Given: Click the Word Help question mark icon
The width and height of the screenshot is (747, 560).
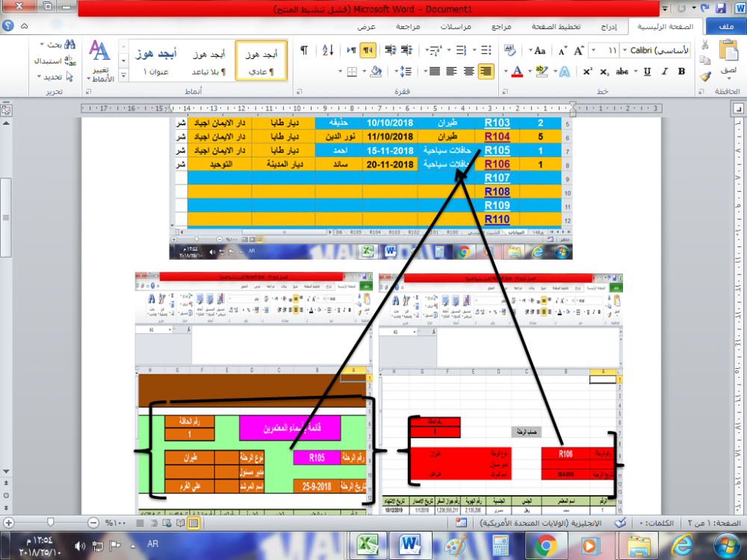Looking at the screenshot, I should [8, 25].
